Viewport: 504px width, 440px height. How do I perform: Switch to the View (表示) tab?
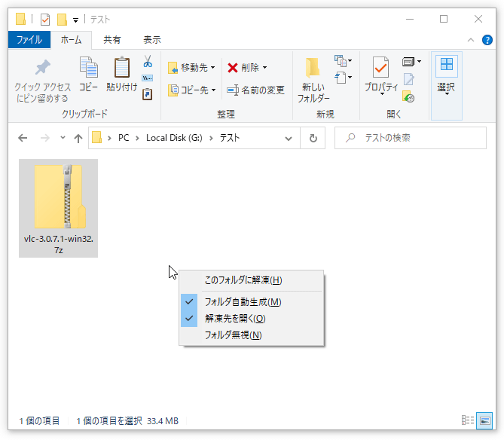coord(152,40)
